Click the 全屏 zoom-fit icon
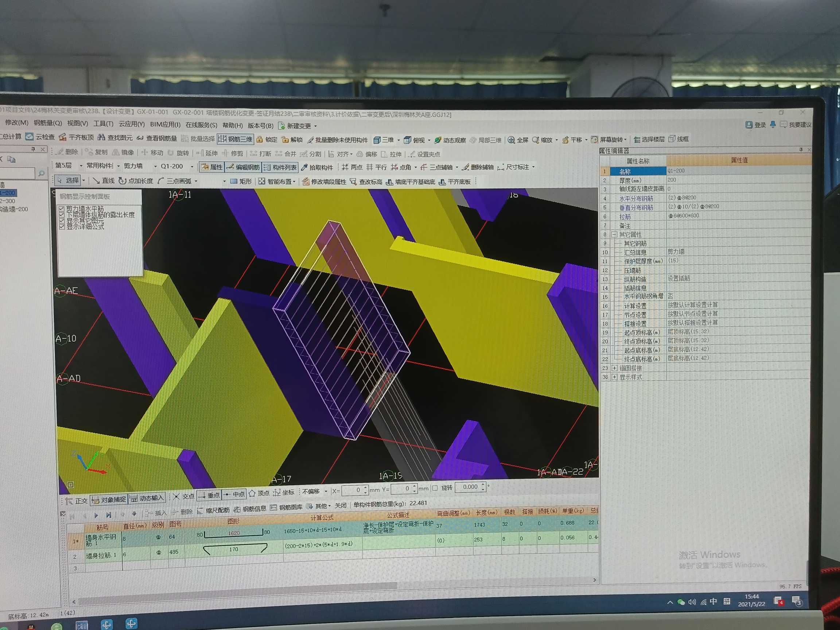The width and height of the screenshot is (840, 630). (x=511, y=140)
